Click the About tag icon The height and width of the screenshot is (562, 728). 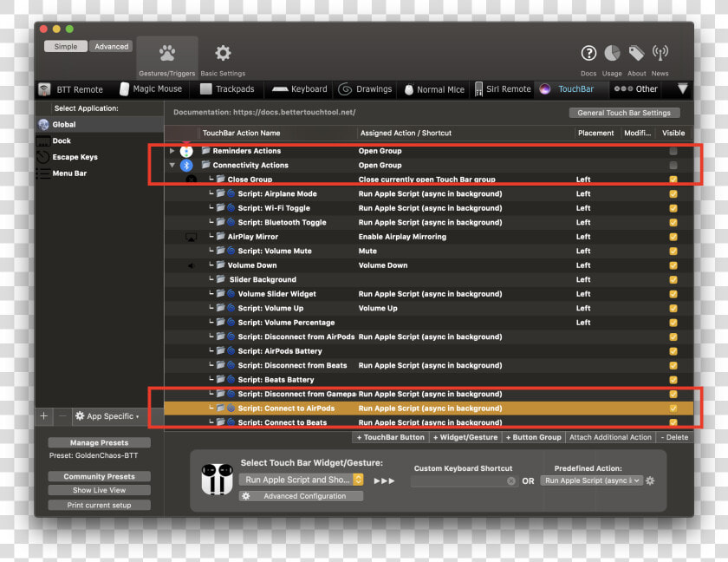point(636,54)
